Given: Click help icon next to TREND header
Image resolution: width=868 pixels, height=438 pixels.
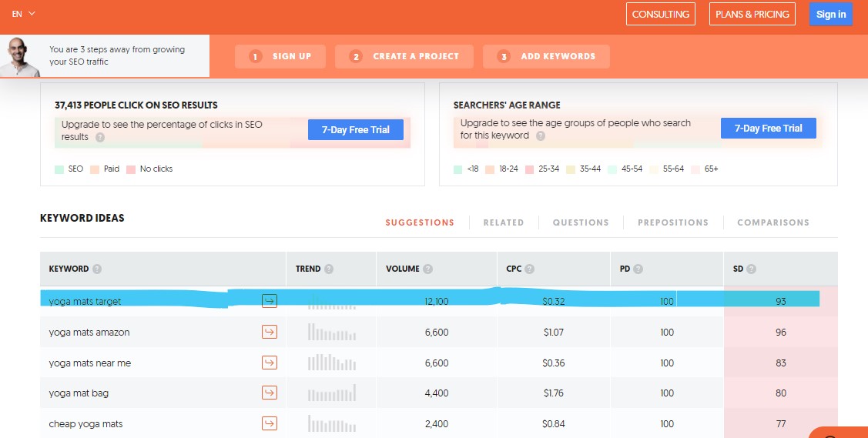Looking at the screenshot, I should 329,269.
